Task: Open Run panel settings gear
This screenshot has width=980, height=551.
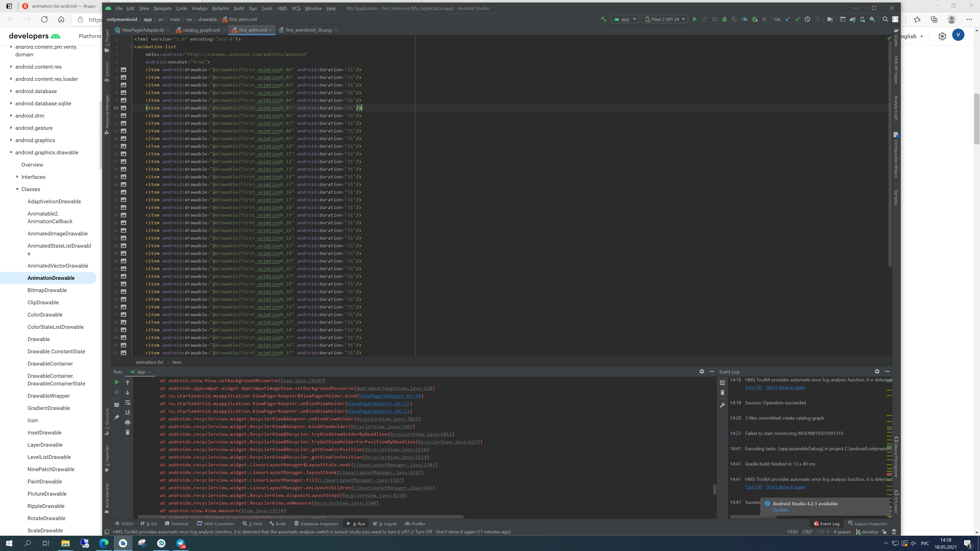Action: (x=702, y=371)
